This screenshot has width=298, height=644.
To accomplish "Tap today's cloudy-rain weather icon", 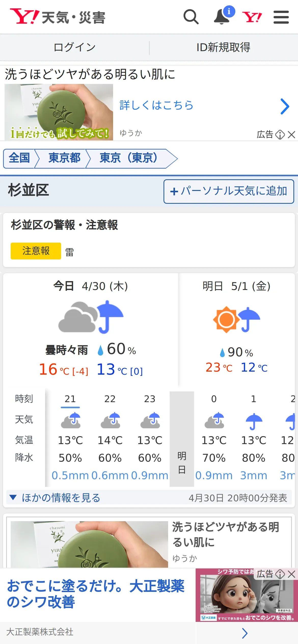I will [x=91, y=317].
